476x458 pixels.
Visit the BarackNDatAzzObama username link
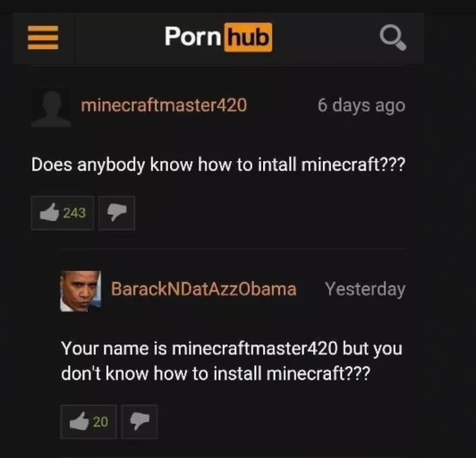coord(204,289)
